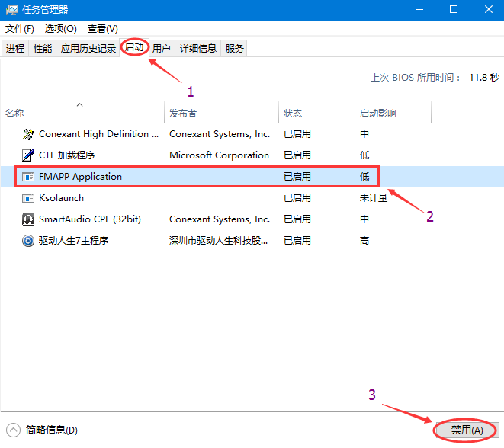Select the 驱动人生7主程序 entry

[74, 241]
